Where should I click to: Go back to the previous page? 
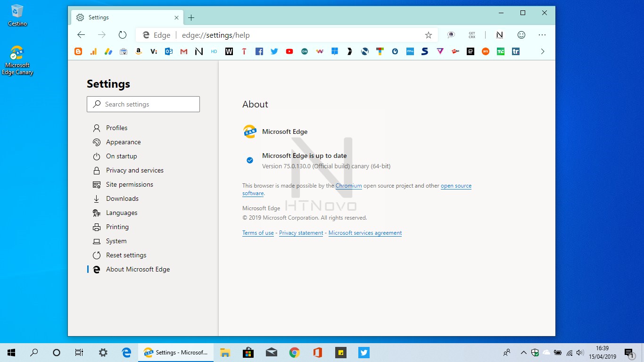tap(81, 34)
